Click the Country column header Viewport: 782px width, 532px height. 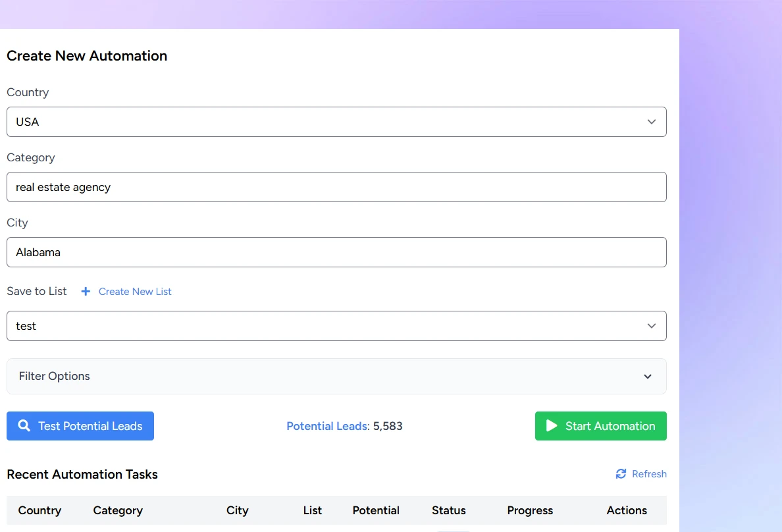[x=39, y=510]
